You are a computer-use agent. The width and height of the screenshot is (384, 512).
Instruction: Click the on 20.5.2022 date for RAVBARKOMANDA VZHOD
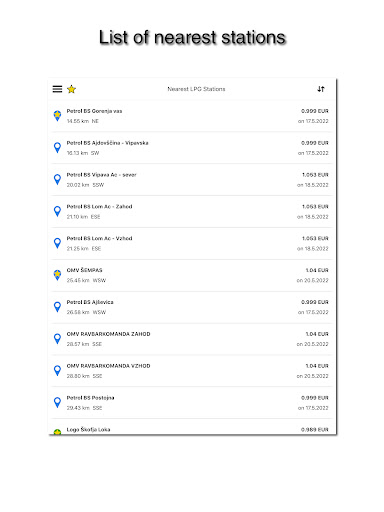click(x=312, y=376)
